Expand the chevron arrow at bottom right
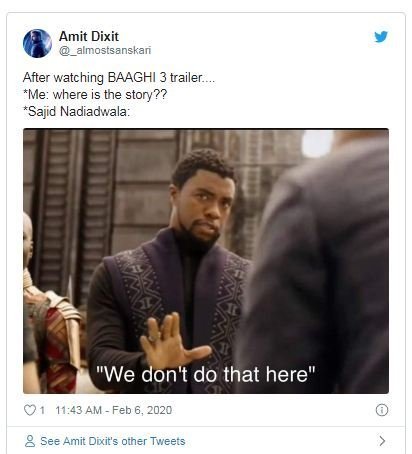Screen dimensions: 412x454 point(382,441)
